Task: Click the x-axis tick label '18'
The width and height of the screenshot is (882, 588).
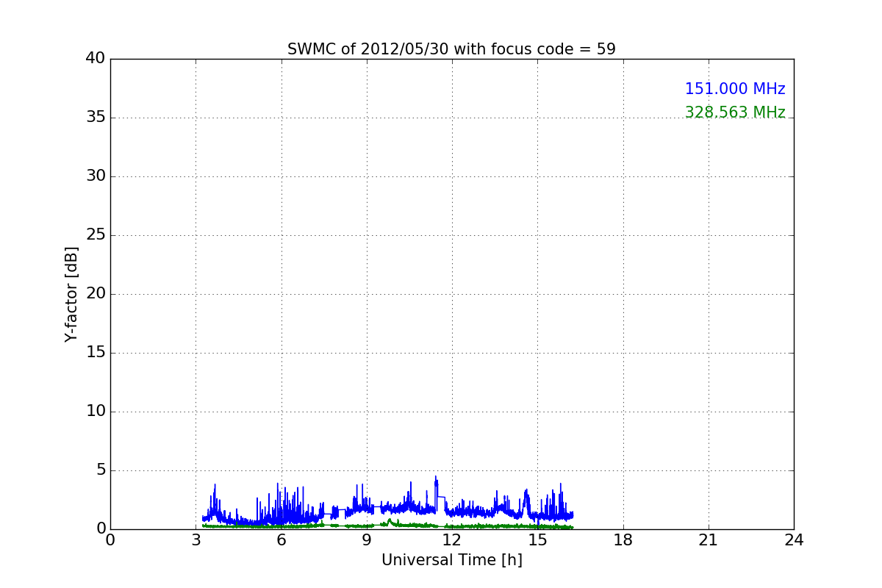Action: pyautogui.click(x=623, y=540)
